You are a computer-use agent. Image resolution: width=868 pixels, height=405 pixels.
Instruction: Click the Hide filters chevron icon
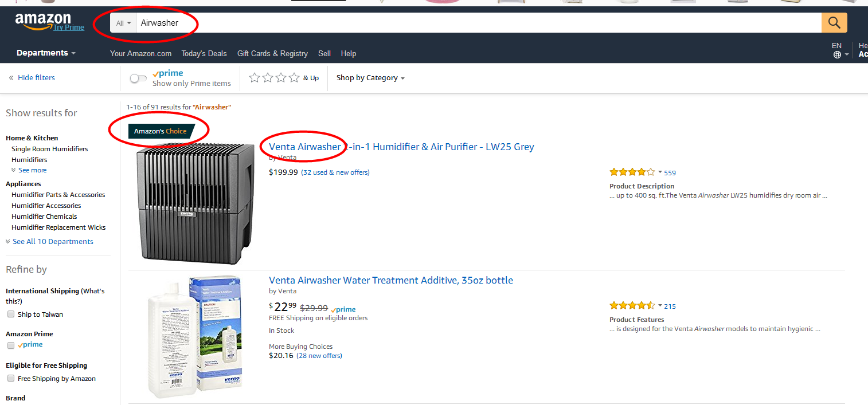tap(11, 78)
